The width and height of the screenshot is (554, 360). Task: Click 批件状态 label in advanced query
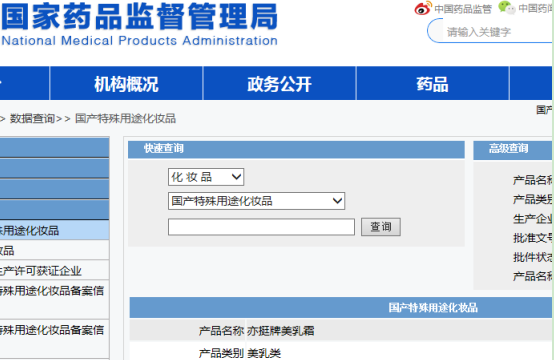tap(533, 257)
